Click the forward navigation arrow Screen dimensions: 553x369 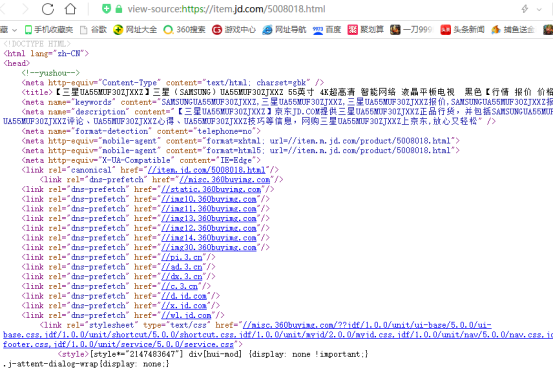tap(25, 9)
